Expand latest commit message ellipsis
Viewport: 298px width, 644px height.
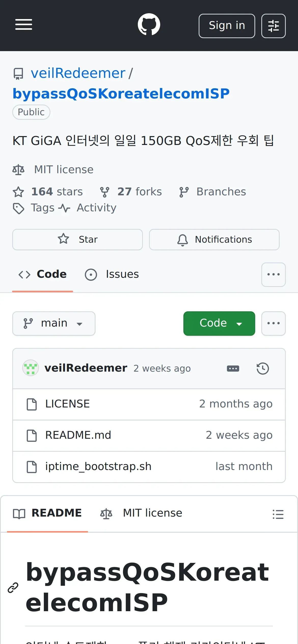[233, 369]
